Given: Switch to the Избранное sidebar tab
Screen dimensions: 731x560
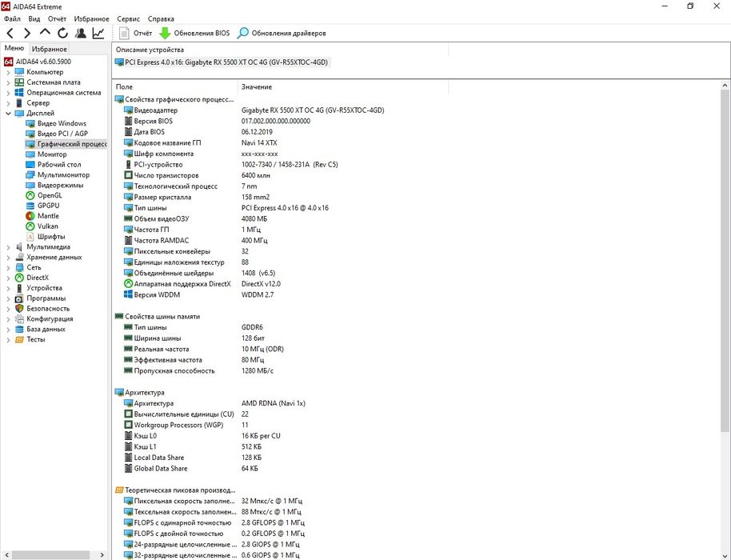Looking at the screenshot, I should pyautogui.click(x=49, y=49).
